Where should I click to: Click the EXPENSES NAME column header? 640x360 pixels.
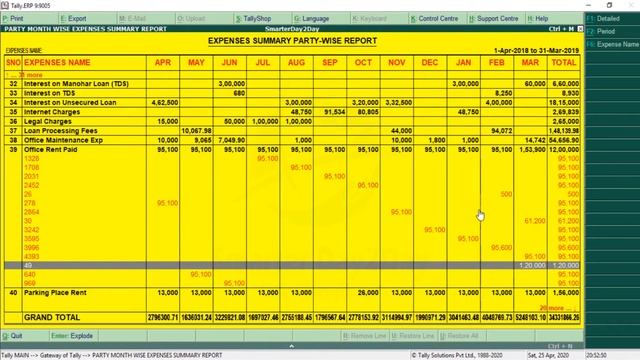pyautogui.click(x=57, y=62)
